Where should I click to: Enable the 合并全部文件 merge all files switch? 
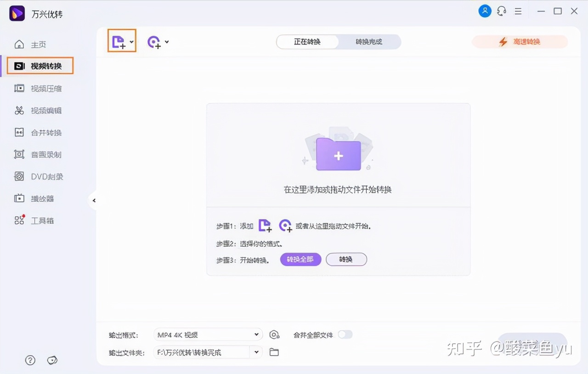pyautogui.click(x=345, y=334)
